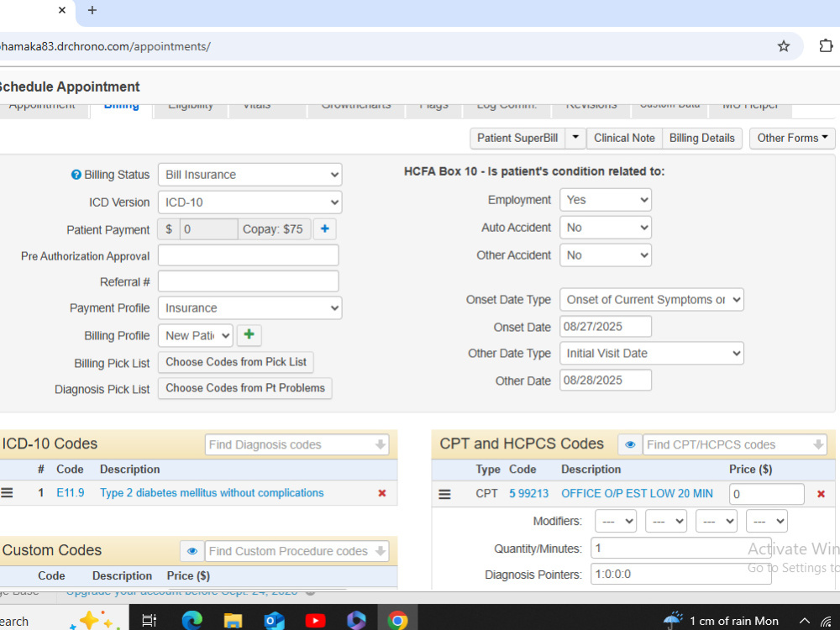Click the Patient Payment amount field

click(208, 229)
